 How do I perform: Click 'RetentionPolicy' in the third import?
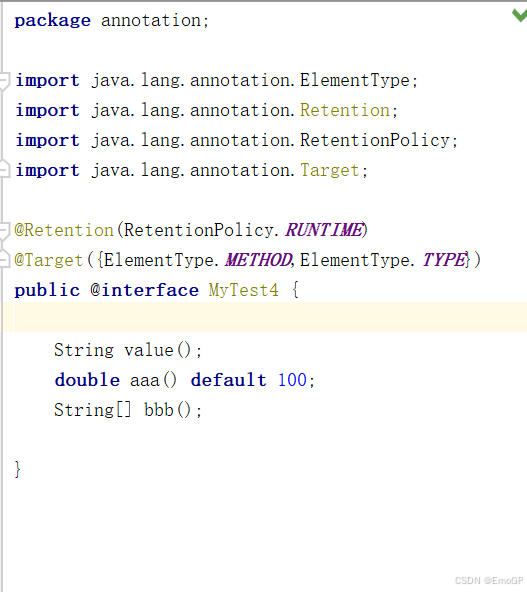click(x=375, y=140)
